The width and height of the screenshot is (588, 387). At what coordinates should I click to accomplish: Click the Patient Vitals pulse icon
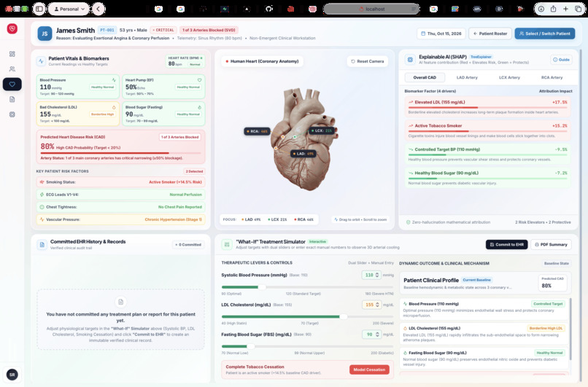point(41,61)
